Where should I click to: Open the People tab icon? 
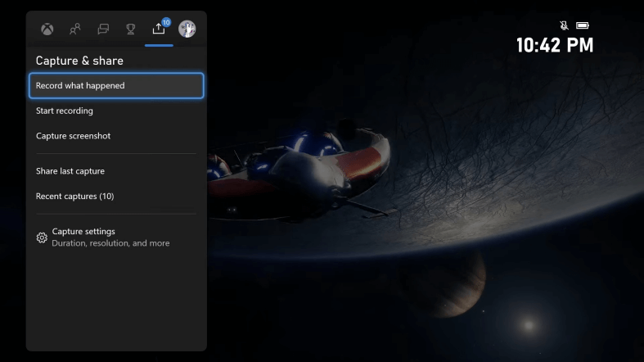[x=75, y=29]
